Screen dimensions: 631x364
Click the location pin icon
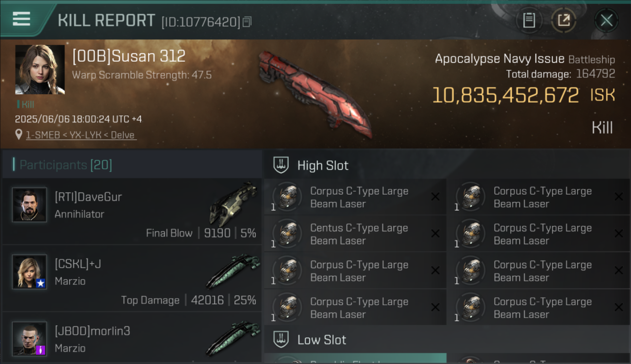(18, 134)
